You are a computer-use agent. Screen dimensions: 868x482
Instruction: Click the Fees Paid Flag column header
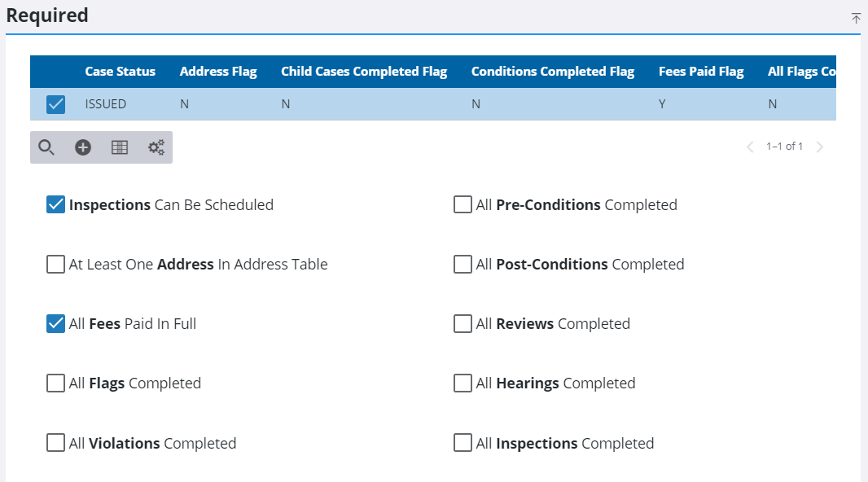click(701, 72)
